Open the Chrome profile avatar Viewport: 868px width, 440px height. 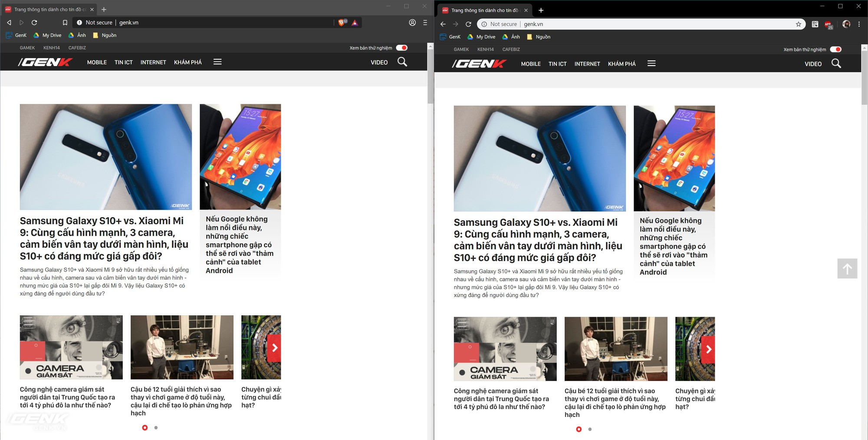(x=846, y=24)
